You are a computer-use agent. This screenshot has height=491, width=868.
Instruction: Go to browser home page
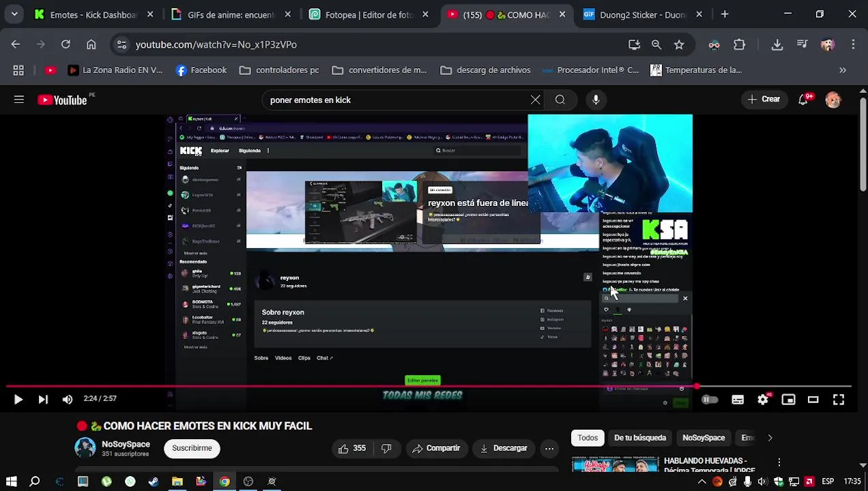[x=91, y=44]
